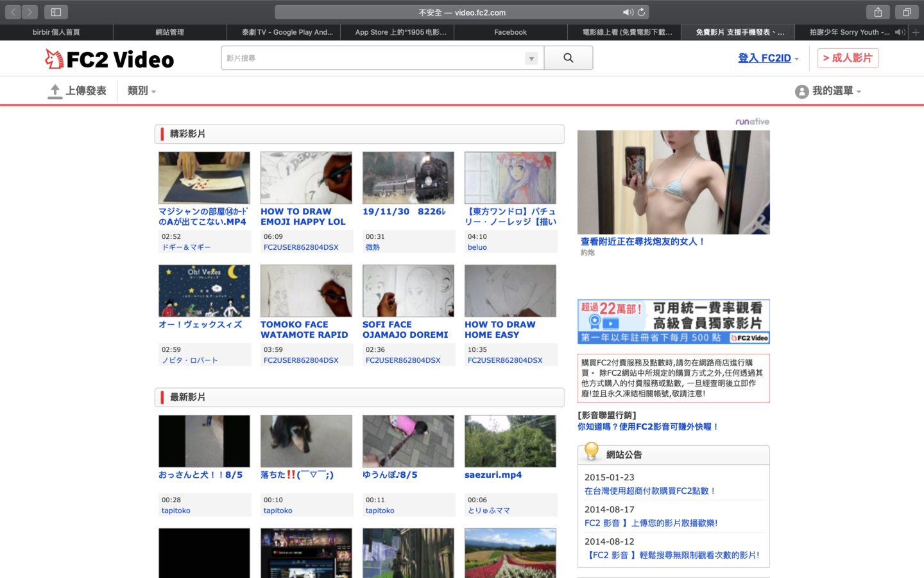Image resolution: width=924 pixels, height=578 pixels.
Task: Click the lightbulb icon beside 網站公告
Action: [592, 451]
